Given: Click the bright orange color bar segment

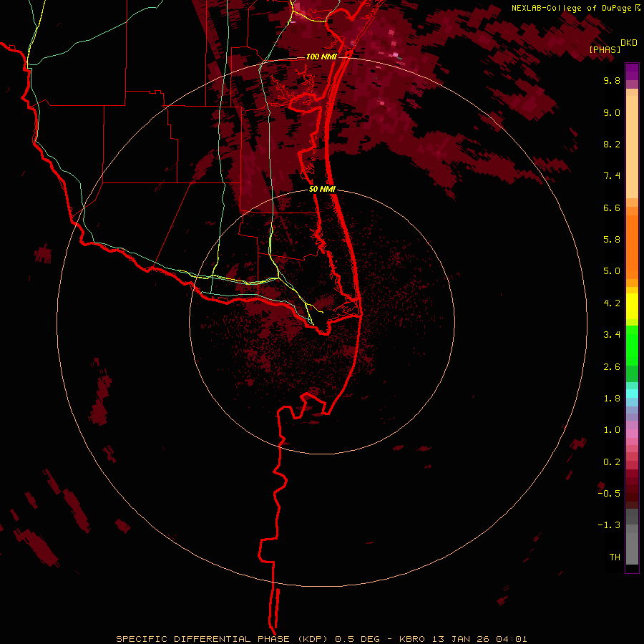Looking at the screenshot, I should coord(632,248).
